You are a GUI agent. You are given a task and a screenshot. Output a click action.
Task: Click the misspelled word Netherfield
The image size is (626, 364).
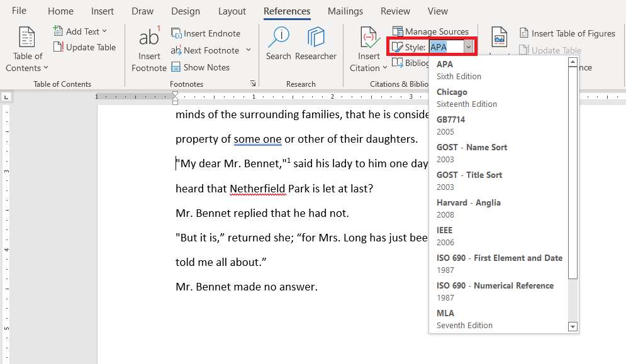click(x=257, y=189)
